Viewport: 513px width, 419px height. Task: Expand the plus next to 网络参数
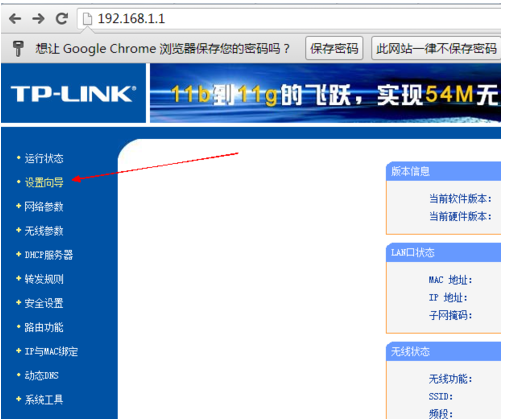[x=19, y=206]
